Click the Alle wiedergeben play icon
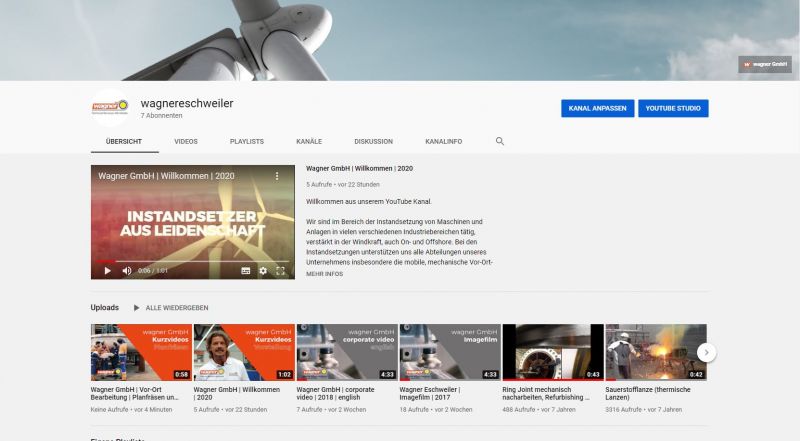Screen dimensions: 800x441 [x=136, y=308]
